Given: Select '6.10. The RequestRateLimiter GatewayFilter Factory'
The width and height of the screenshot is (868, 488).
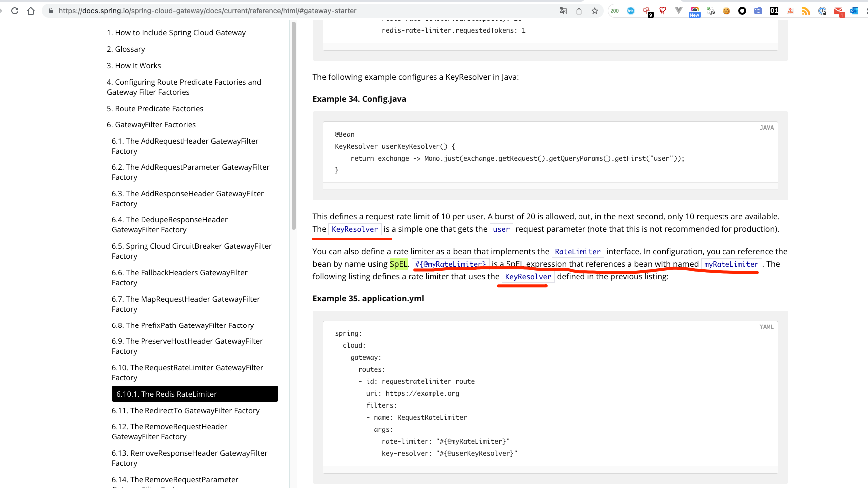Looking at the screenshot, I should pyautogui.click(x=187, y=373).
